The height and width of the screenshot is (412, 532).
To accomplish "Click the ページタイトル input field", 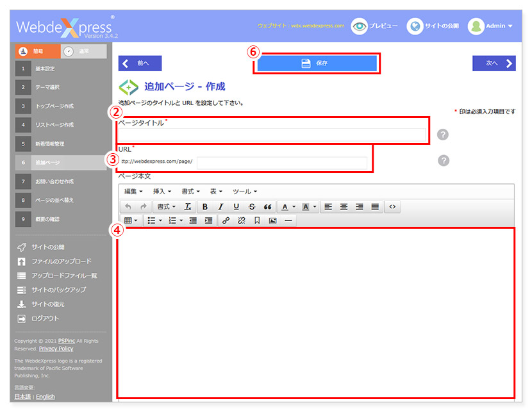I will tap(272, 135).
